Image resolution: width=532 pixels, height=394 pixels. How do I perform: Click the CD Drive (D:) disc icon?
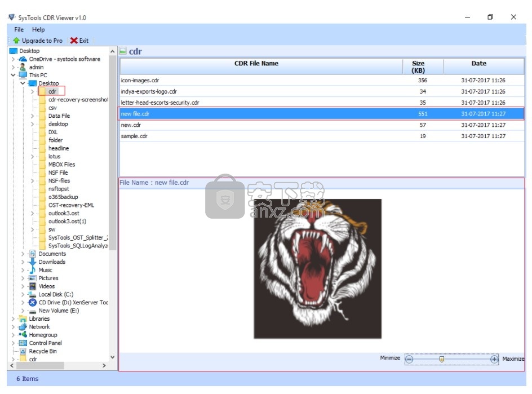33,302
